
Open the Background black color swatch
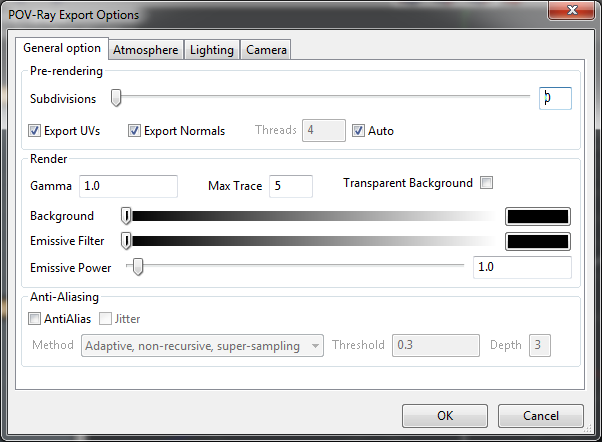click(x=538, y=217)
